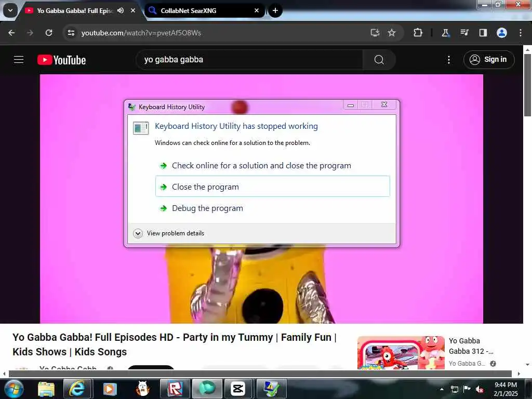The image size is (532, 399).
Task: Minimize the Keyboard History Utility dialog
Action: point(351,105)
